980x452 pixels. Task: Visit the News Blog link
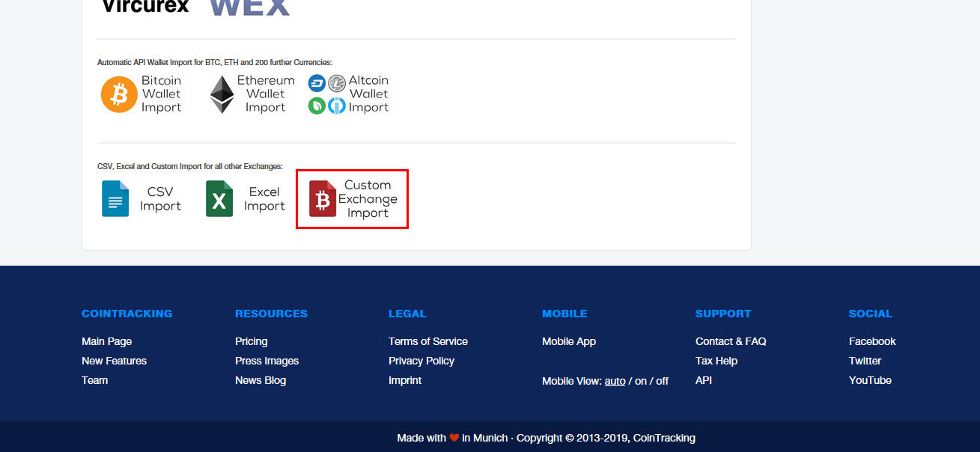tap(261, 380)
